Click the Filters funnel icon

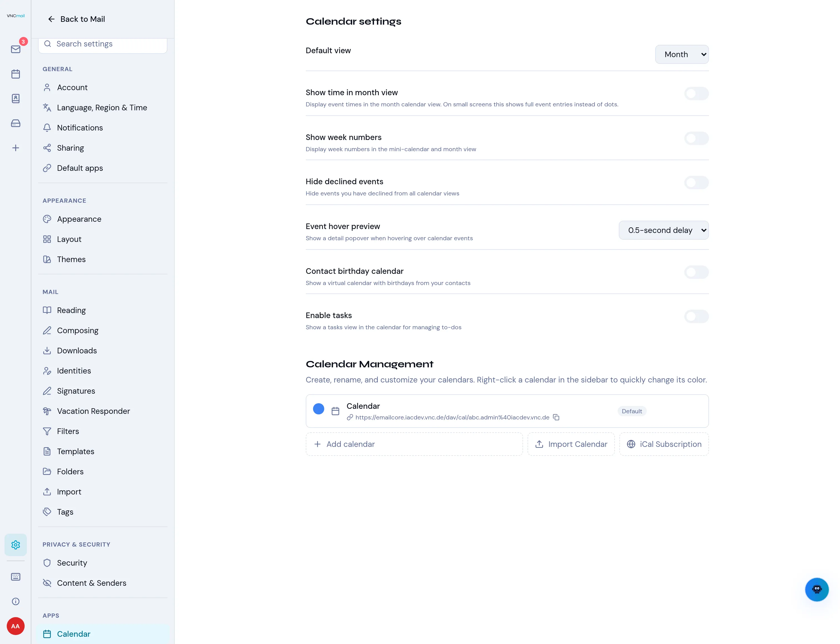coord(47,431)
